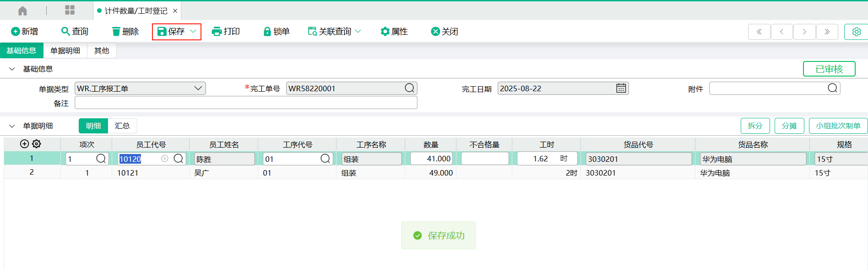The height and width of the screenshot is (270, 868).
Task: Click the home icon in the tab bar
Action: coord(22,11)
